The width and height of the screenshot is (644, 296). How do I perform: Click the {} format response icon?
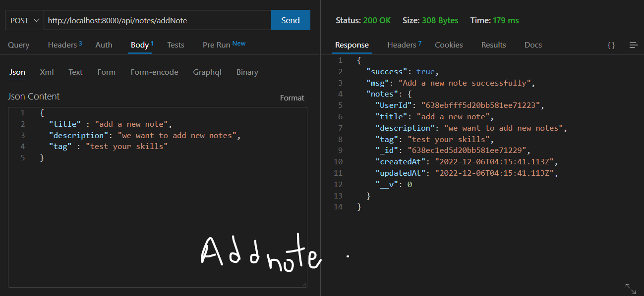(x=611, y=45)
